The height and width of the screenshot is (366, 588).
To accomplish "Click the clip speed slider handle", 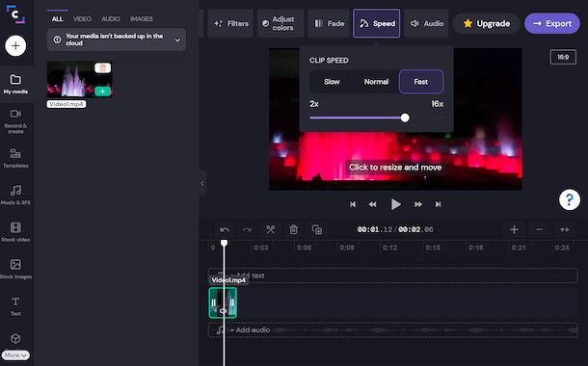I will (405, 118).
